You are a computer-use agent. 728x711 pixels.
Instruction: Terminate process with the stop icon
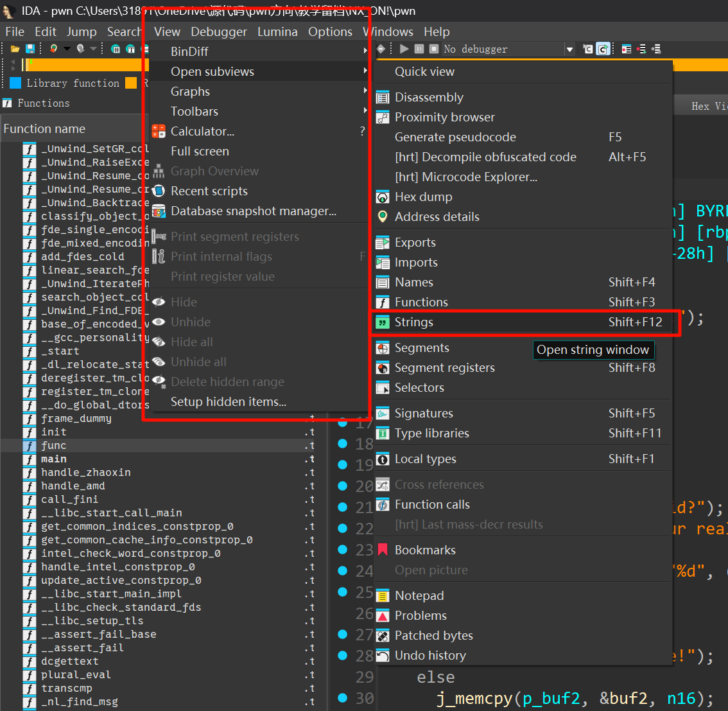(434, 49)
